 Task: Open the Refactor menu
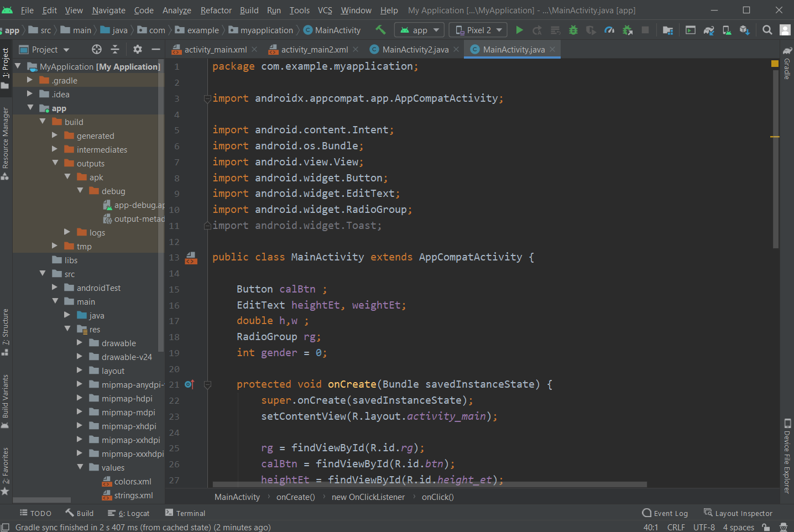(x=216, y=10)
